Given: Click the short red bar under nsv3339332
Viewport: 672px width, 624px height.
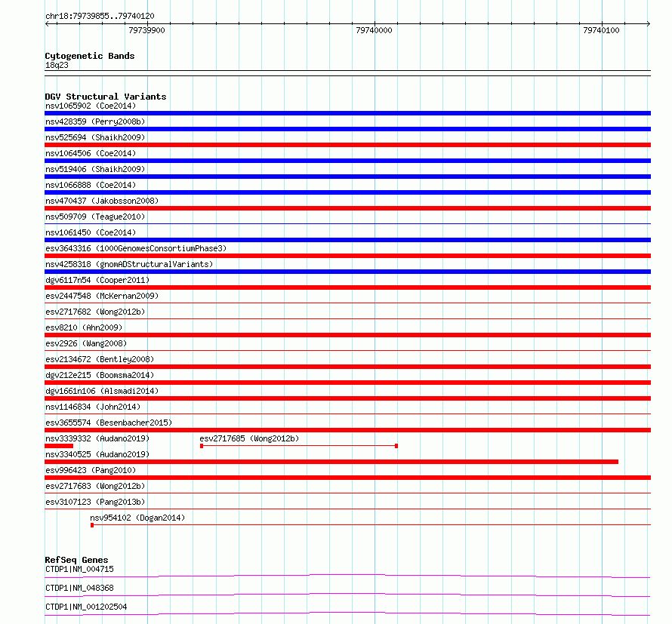Looking at the screenshot, I should pyautogui.click(x=59, y=446).
